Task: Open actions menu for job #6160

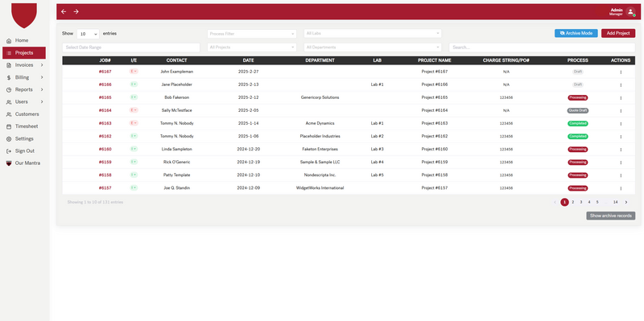Action: [x=621, y=150]
